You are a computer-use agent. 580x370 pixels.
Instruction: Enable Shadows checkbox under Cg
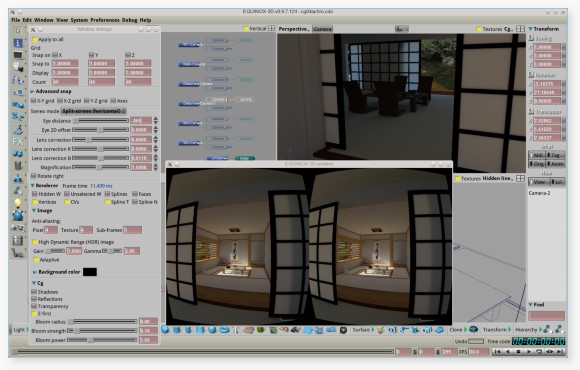tap(34, 292)
